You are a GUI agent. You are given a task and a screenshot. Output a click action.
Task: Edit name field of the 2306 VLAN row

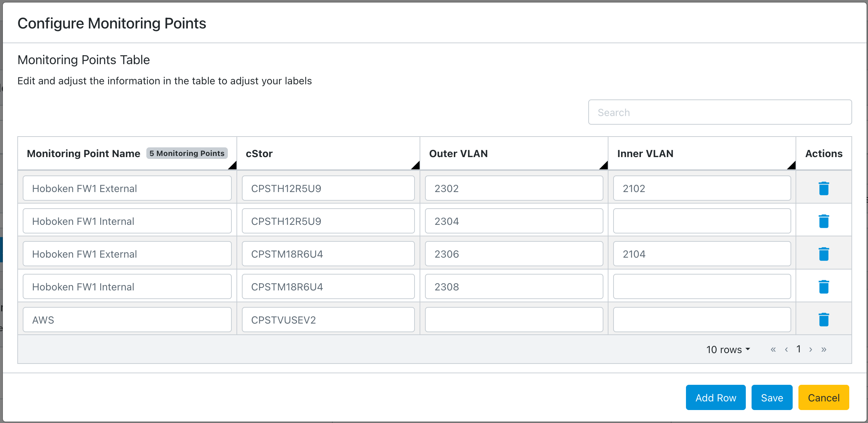(127, 254)
